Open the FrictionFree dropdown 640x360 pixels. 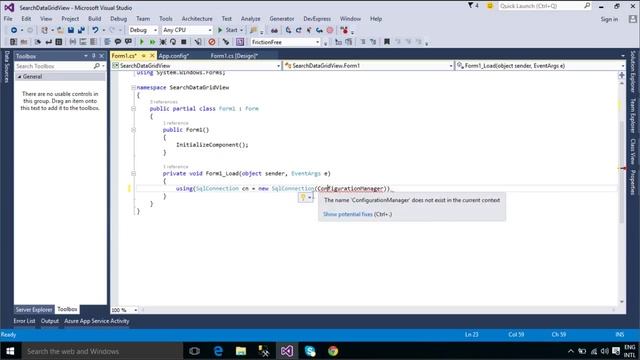[x=285, y=42]
